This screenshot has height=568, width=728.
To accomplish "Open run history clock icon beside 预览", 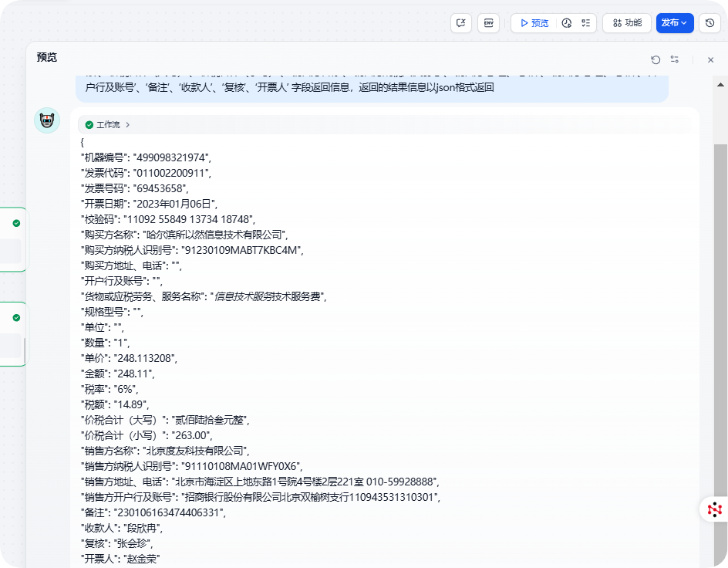I will pos(566,22).
